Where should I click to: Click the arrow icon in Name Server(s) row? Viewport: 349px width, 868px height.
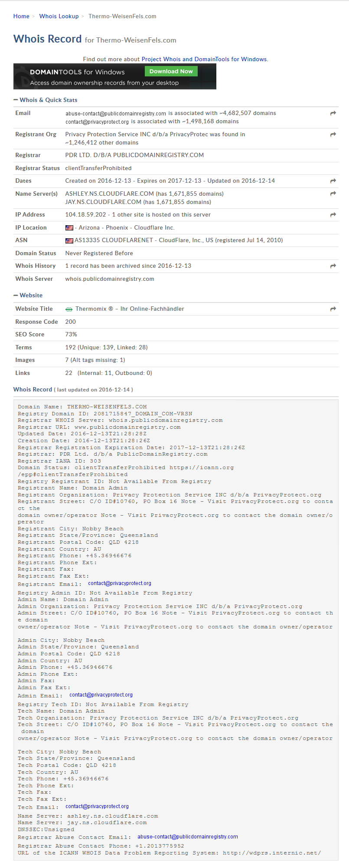(x=333, y=194)
